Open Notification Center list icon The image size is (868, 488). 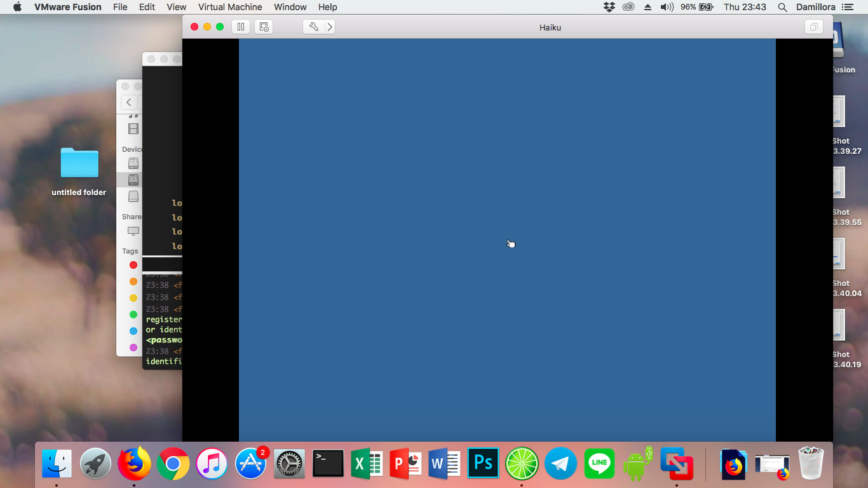[x=848, y=7]
